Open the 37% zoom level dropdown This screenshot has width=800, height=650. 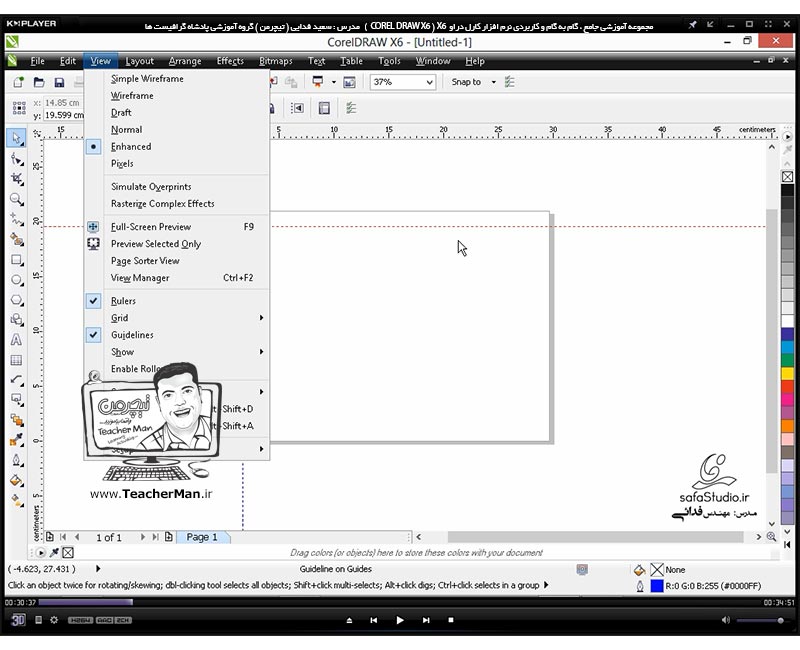[430, 82]
